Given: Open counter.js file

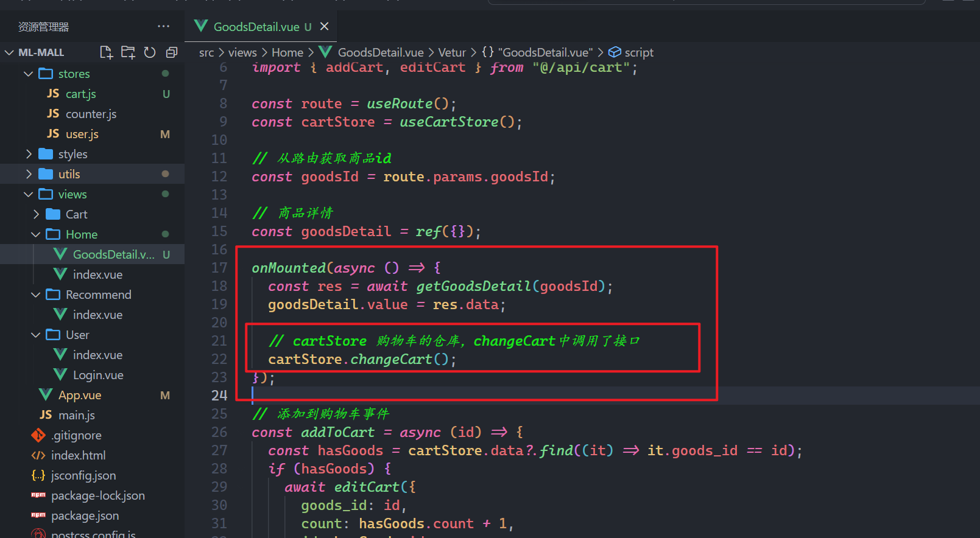Looking at the screenshot, I should [91, 114].
